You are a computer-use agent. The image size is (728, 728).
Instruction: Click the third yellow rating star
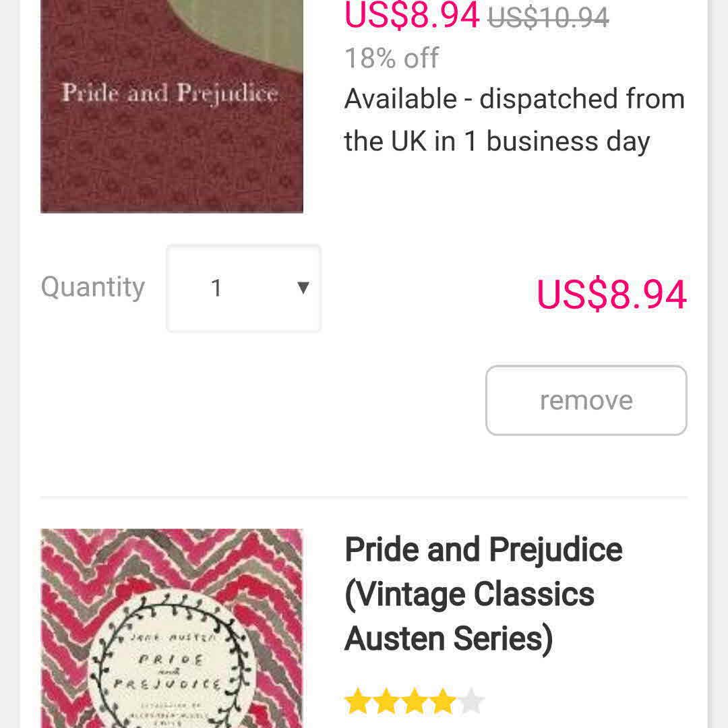click(415, 702)
